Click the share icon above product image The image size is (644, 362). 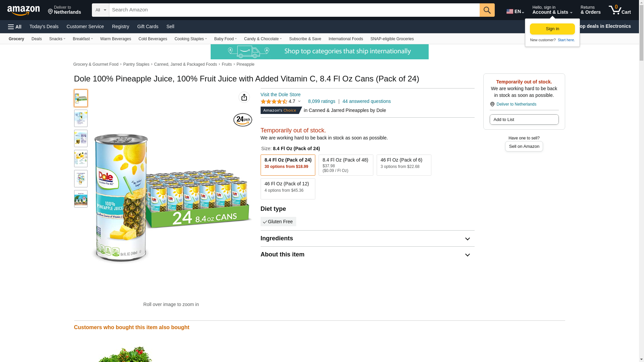244,97
